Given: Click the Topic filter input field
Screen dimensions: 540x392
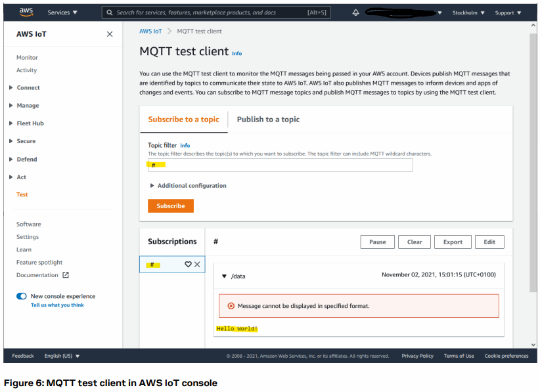Looking at the screenshot, I should coord(281,165).
